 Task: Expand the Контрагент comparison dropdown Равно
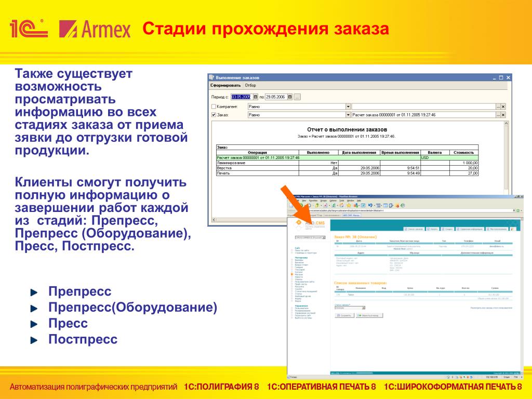tap(348, 107)
